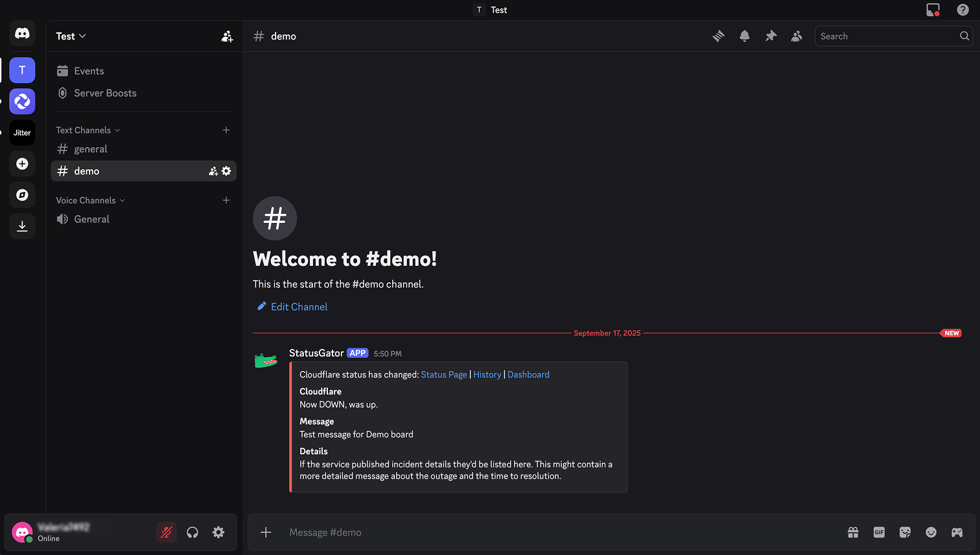Click the Welcome to #demo! heading
This screenshot has height=555, width=980.
point(345,259)
